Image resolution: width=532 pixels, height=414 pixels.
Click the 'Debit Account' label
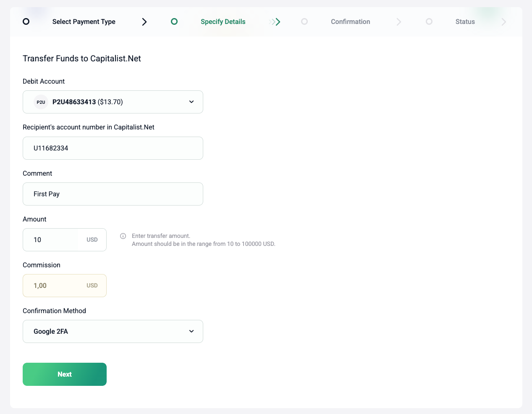(x=44, y=82)
